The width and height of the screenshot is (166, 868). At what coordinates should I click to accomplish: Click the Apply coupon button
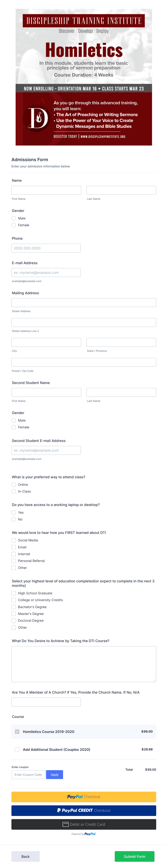54,775
